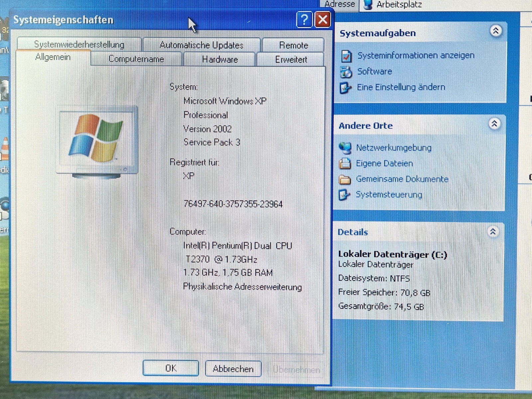This screenshot has height=399, width=532.
Task: Collapse the Systemaufgaben panel
Action: pyautogui.click(x=495, y=31)
